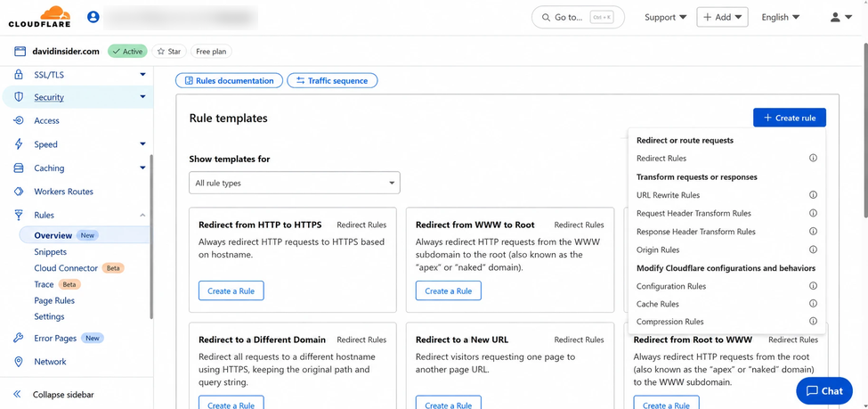Screen dimensions: 868x409
Task: Open Traffic sequence
Action: [332, 80]
